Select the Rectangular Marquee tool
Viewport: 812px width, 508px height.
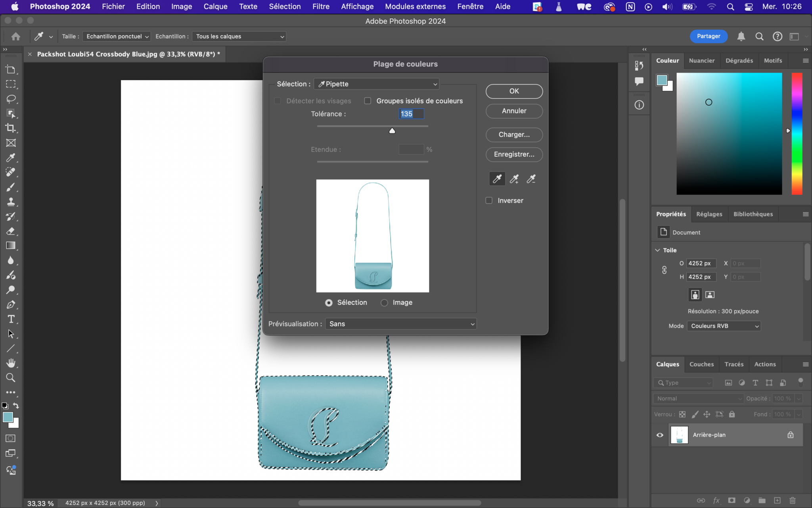(11, 84)
